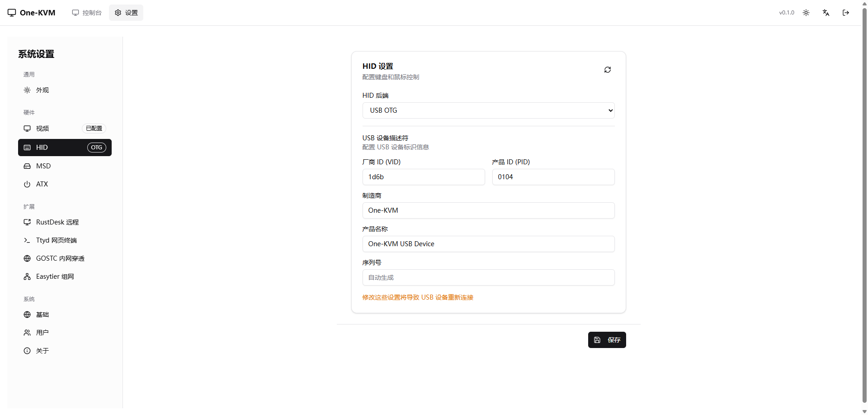Open Ttyd 网页终端 settings
The image size is (868, 415).
pyautogui.click(x=56, y=240)
